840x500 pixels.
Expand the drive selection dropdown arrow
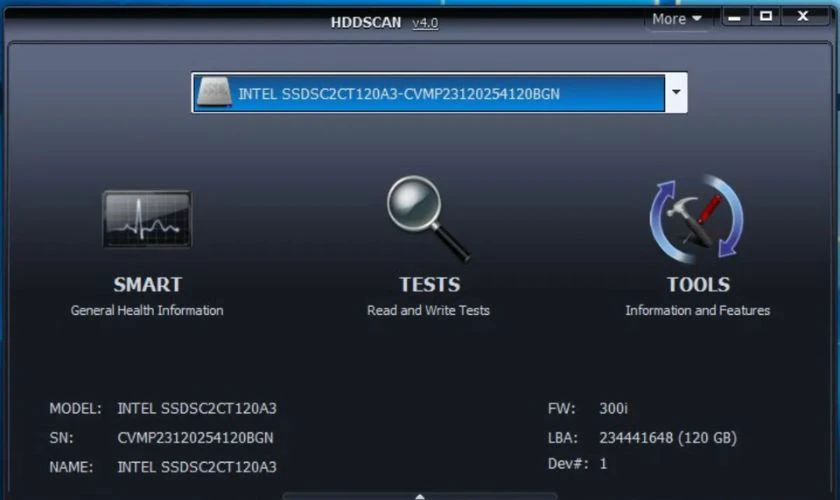(x=676, y=92)
